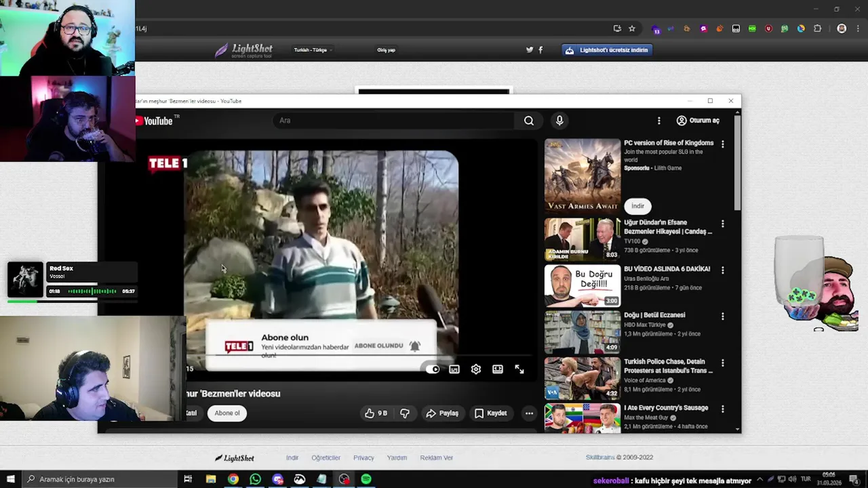868x488 pixels.
Task: Open BU VİDEO ASLINDA 6 DAKİKA video
Action: (x=583, y=286)
